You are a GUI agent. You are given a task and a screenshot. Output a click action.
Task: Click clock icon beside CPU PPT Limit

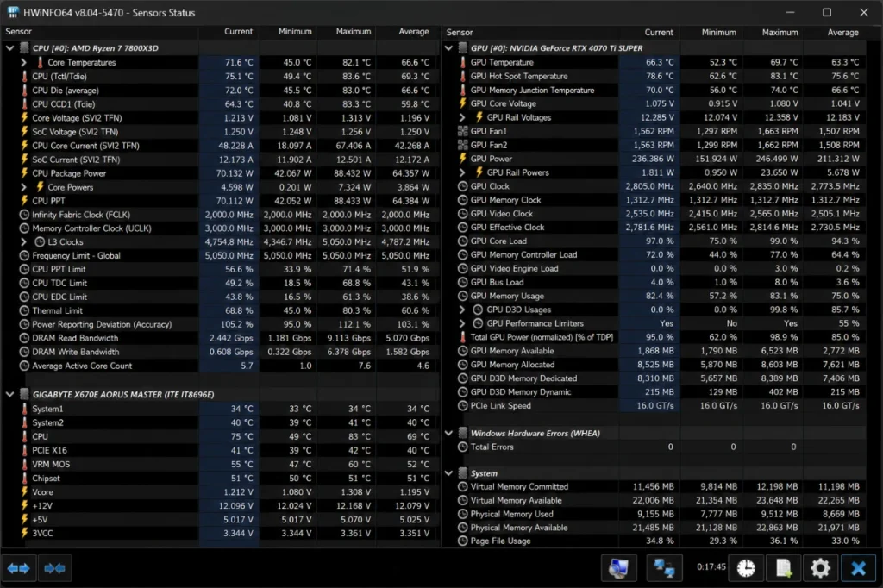[x=24, y=269]
